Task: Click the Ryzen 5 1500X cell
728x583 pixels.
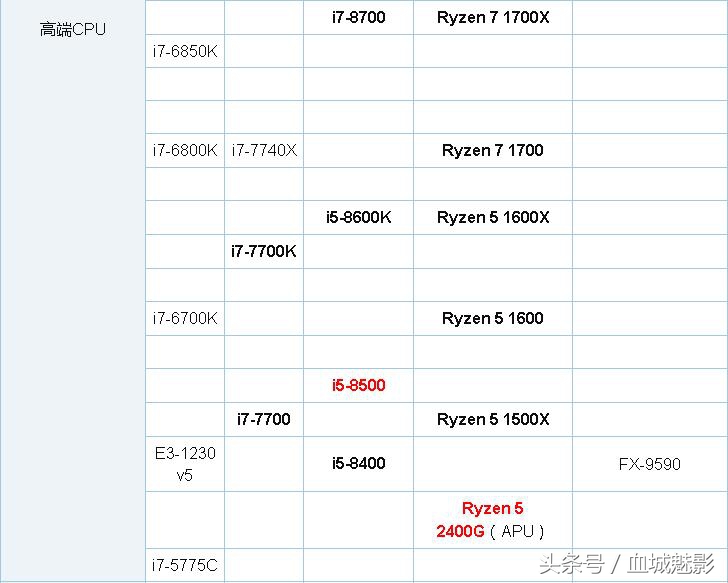Action: (x=493, y=420)
